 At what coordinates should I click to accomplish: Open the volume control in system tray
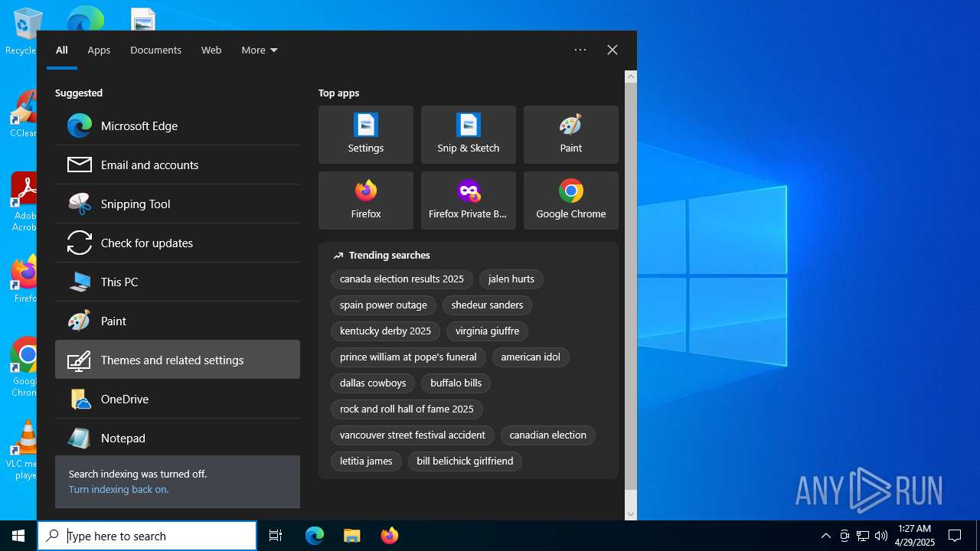pos(881,536)
